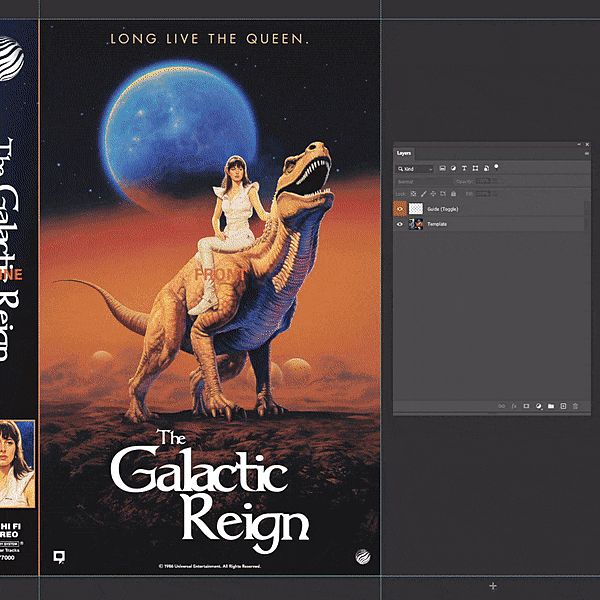Screen dimensions: 600x600
Task: Switch to the Layers tab
Action: (404, 153)
